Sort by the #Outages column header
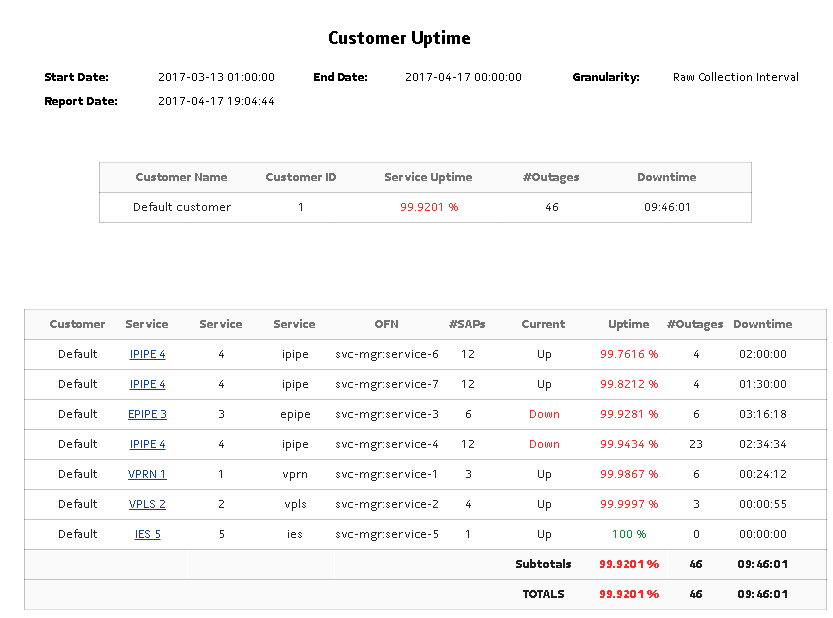 550,177
